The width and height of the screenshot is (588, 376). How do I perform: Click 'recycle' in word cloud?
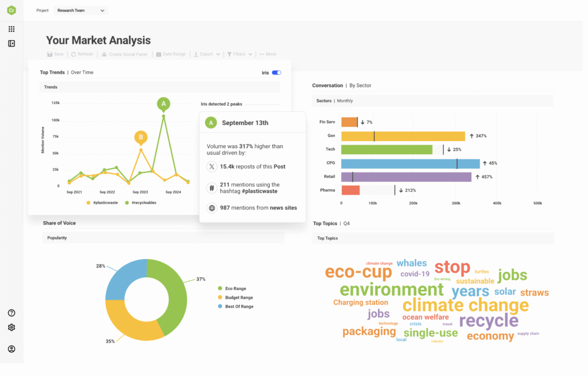tap(489, 320)
